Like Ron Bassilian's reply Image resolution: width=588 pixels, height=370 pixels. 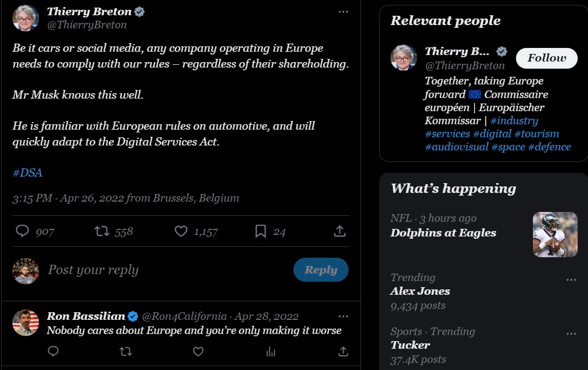[198, 351]
